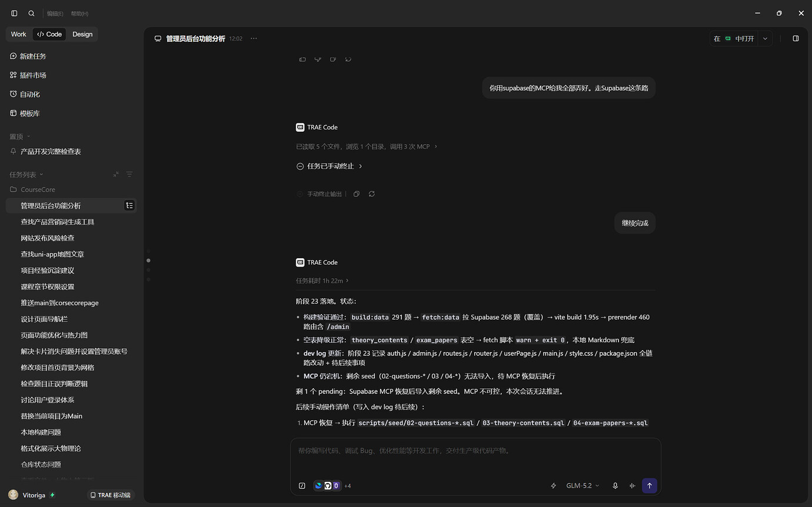
Task: Copy the manually stopped output
Action: 356,194
